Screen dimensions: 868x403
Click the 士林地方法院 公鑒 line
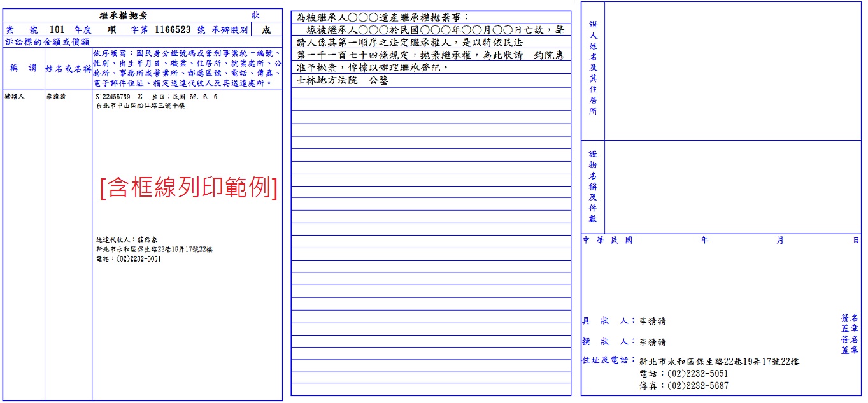343,81
